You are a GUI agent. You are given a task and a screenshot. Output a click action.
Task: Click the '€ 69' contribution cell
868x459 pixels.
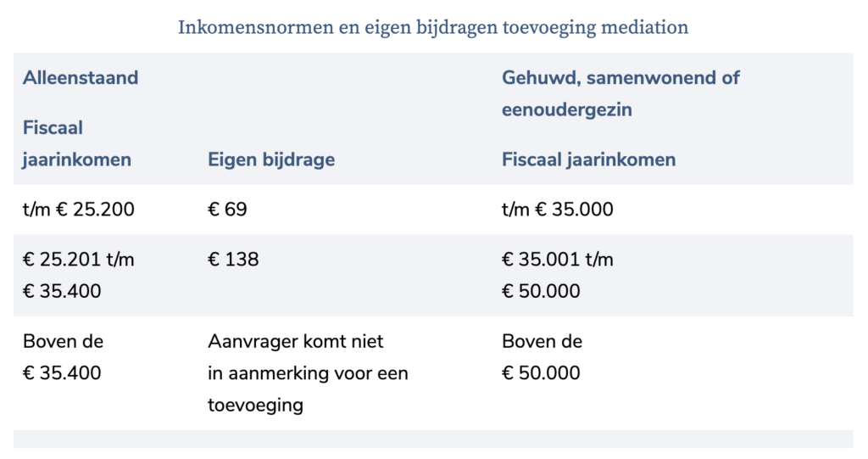(227, 210)
